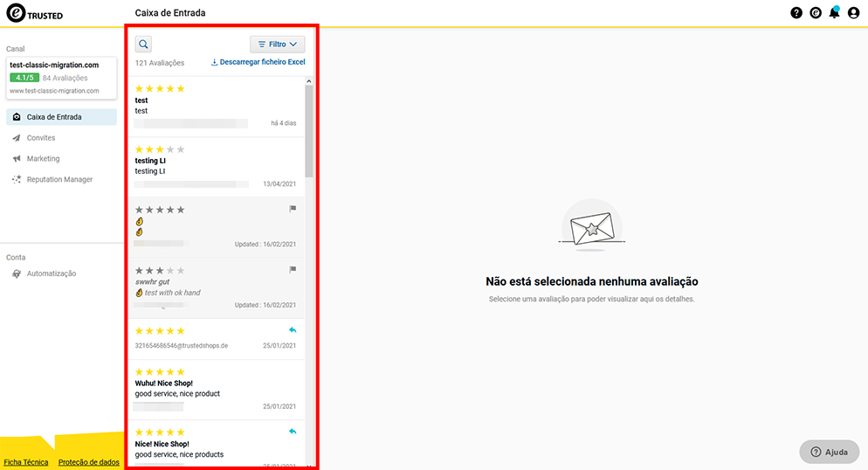
Task: Click the Marketing megaphone icon
Action: [x=17, y=158]
